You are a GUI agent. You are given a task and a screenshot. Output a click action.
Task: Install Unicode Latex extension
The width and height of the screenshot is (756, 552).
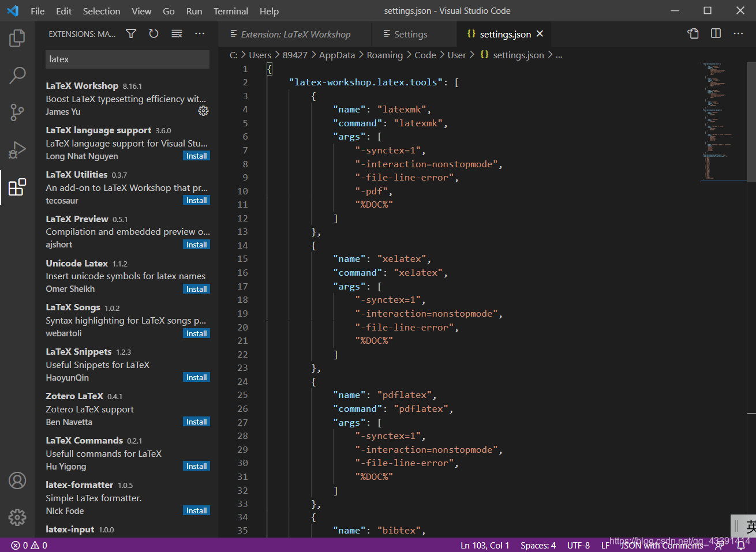(196, 289)
